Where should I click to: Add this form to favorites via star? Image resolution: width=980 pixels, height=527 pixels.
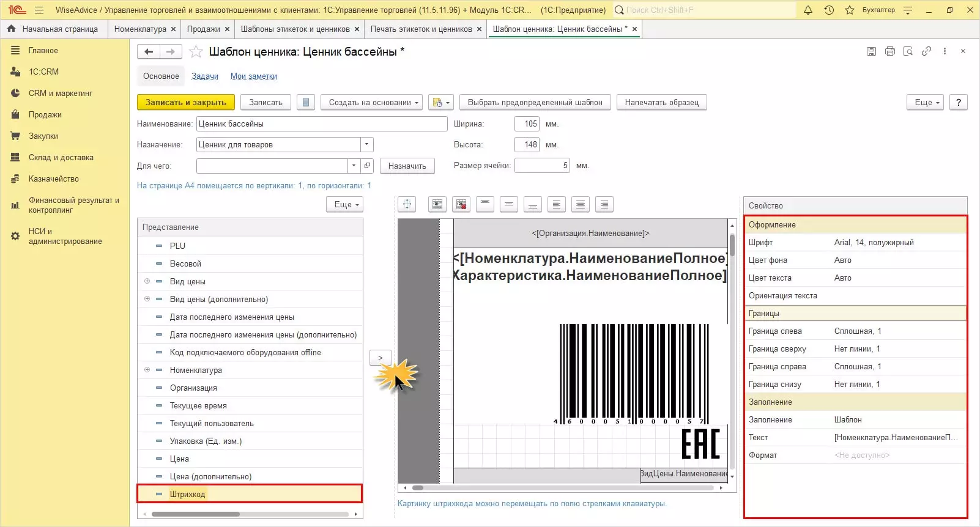(196, 52)
